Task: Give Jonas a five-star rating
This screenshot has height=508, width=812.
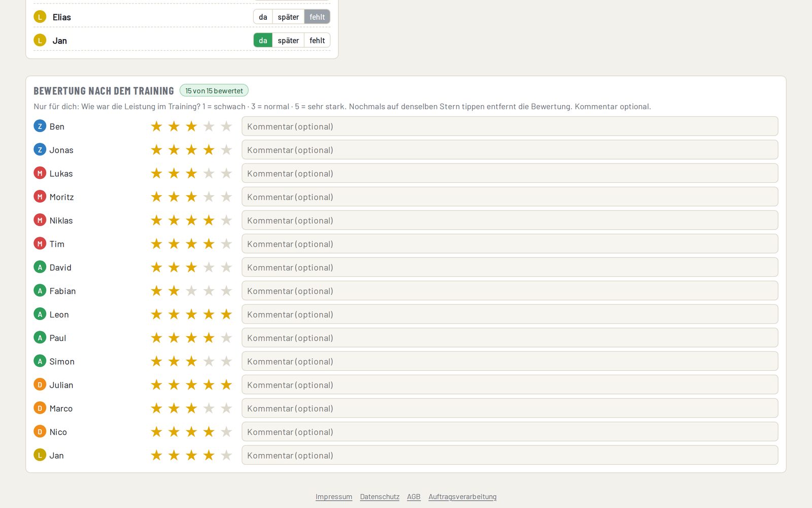Action: (x=226, y=150)
